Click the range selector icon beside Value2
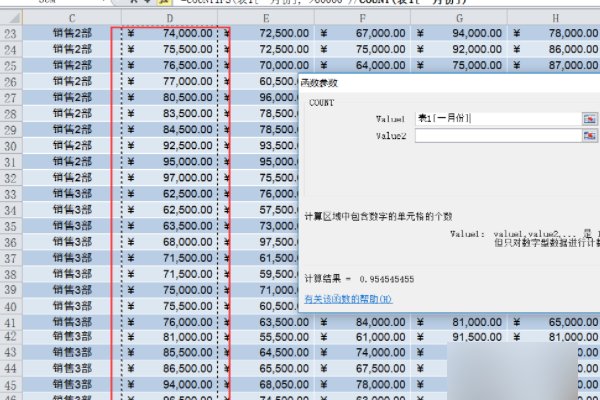 [x=590, y=136]
